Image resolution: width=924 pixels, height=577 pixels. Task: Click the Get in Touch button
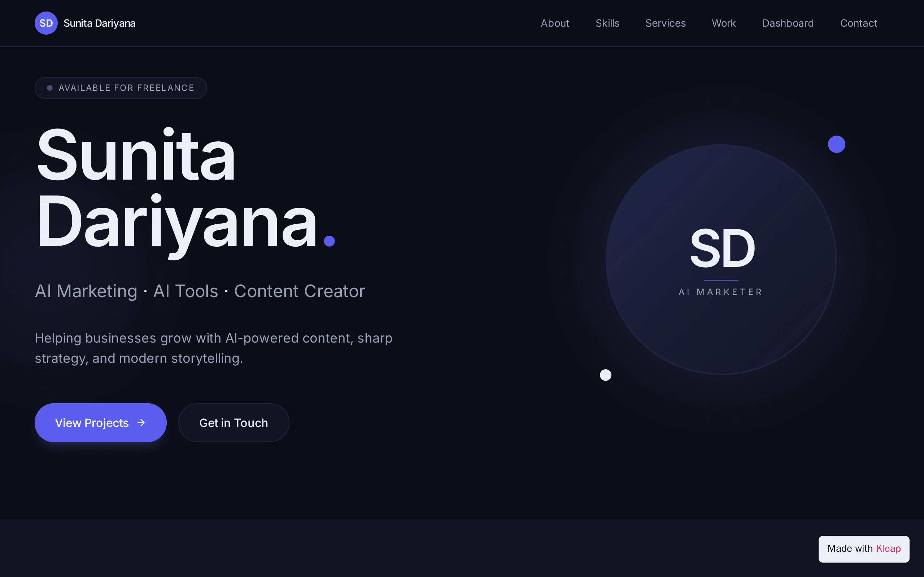click(x=234, y=422)
